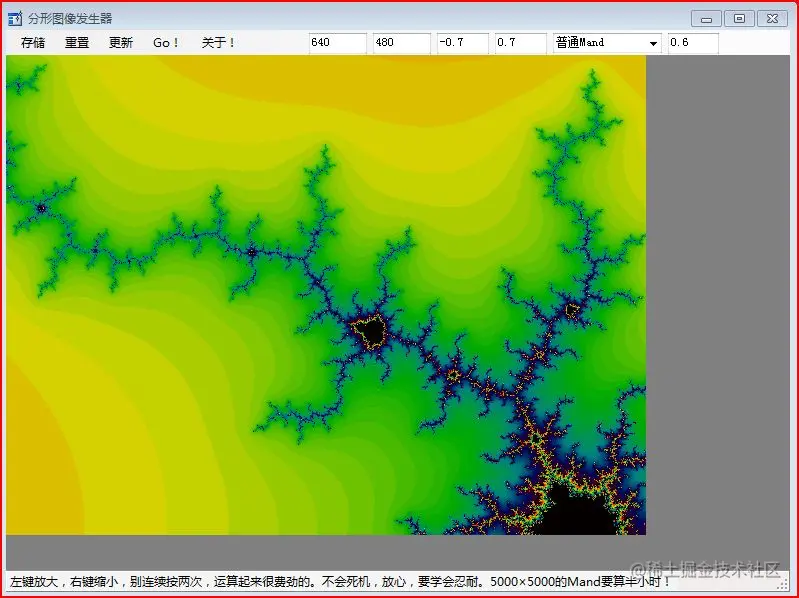Minimize the 分形图像发生器 window
Image resolution: width=799 pixels, height=598 pixels.
tap(706, 19)
